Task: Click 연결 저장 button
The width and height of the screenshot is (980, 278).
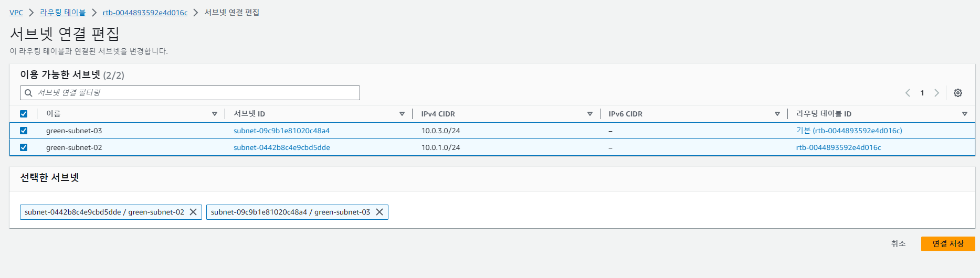Action: 948,244
